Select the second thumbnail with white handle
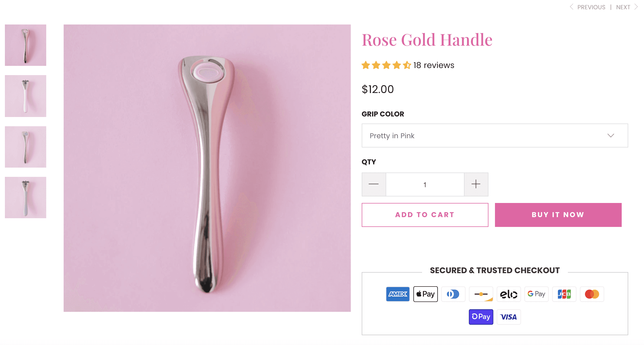The image size is (644, 345). (26, 96)
